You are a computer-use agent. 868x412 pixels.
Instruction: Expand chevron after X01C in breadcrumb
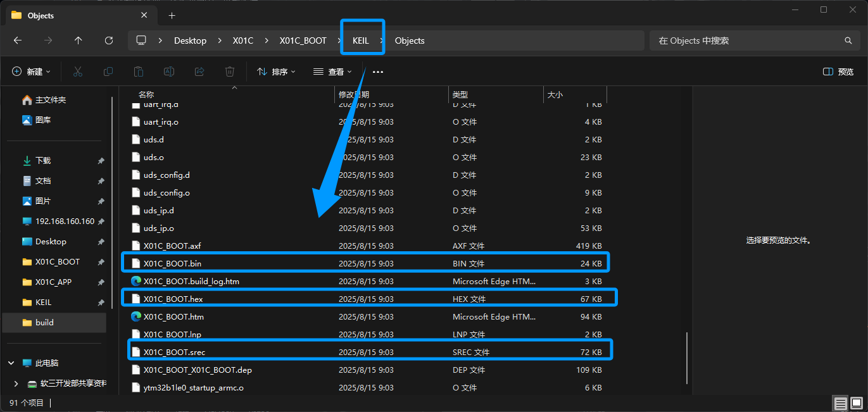tap(266, 41)
